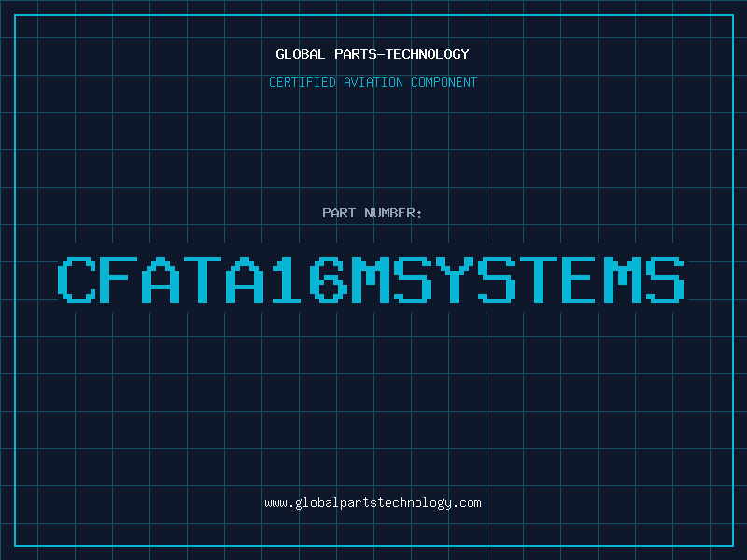The image size is (747, 560).
Task: Click the .com ending of the URL
Action: pos(467,503)
